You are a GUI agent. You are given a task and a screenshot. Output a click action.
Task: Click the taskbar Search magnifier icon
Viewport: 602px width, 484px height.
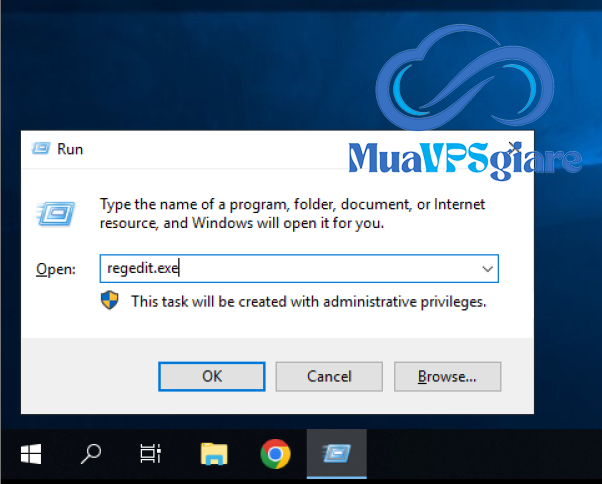pyautogui.click(x=91, y=455)
